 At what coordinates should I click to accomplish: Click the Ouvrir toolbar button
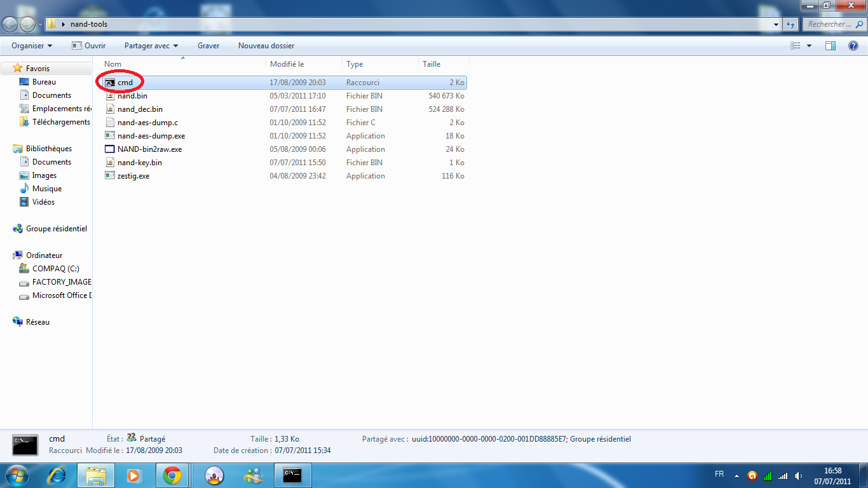pyautogui.click(x=89, y=46)
